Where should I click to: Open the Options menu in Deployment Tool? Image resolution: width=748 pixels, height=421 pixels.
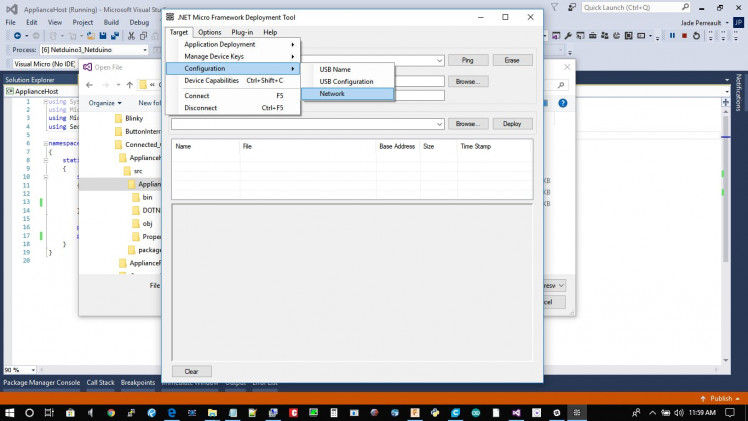pyautogui.click(x=209, y=32)
